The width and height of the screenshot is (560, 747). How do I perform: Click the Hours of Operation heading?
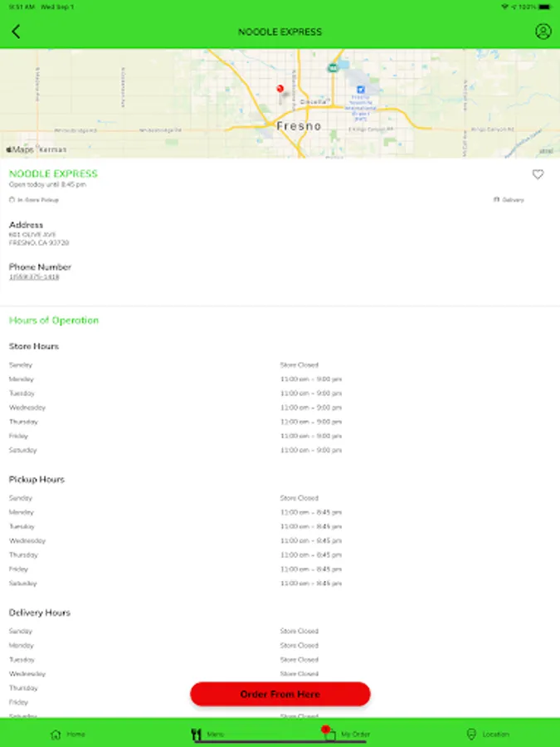tap(54, 320)
